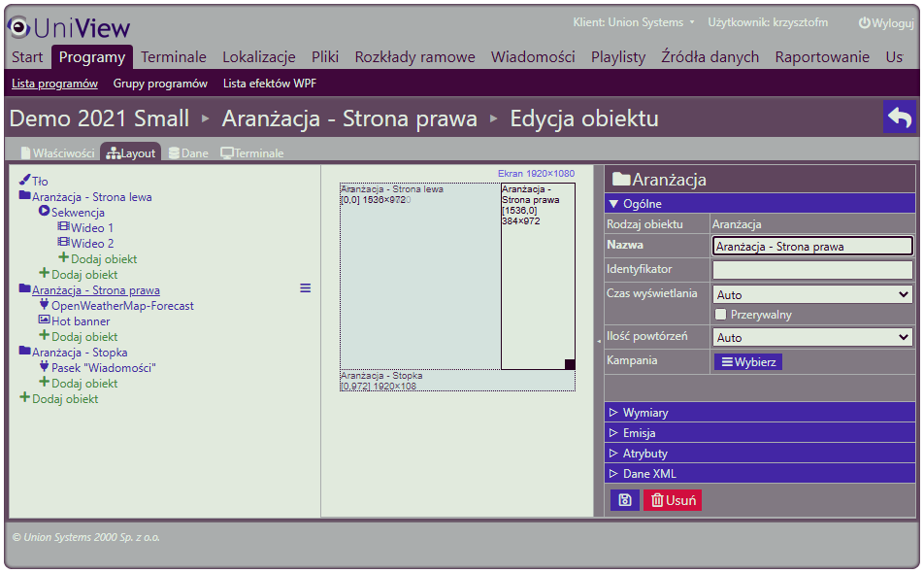This screenshot has width=924, height=573.
Task: Open Lista programów link
Action: (54, 84)
